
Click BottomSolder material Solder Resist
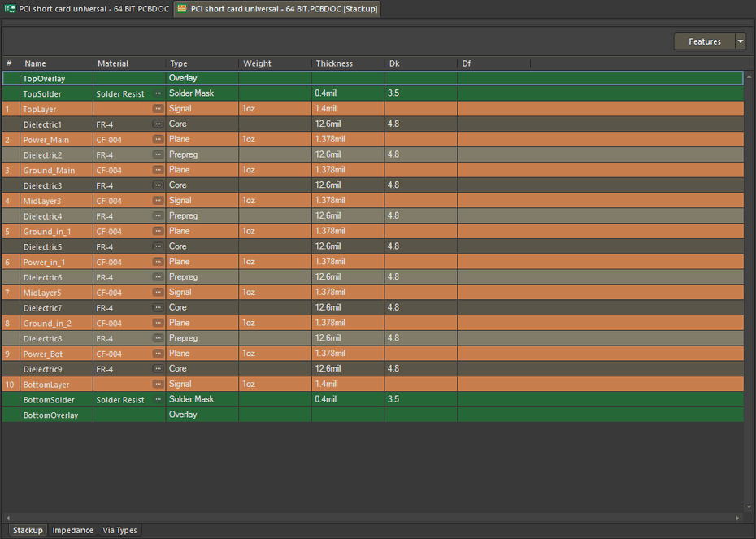point(120,400)
